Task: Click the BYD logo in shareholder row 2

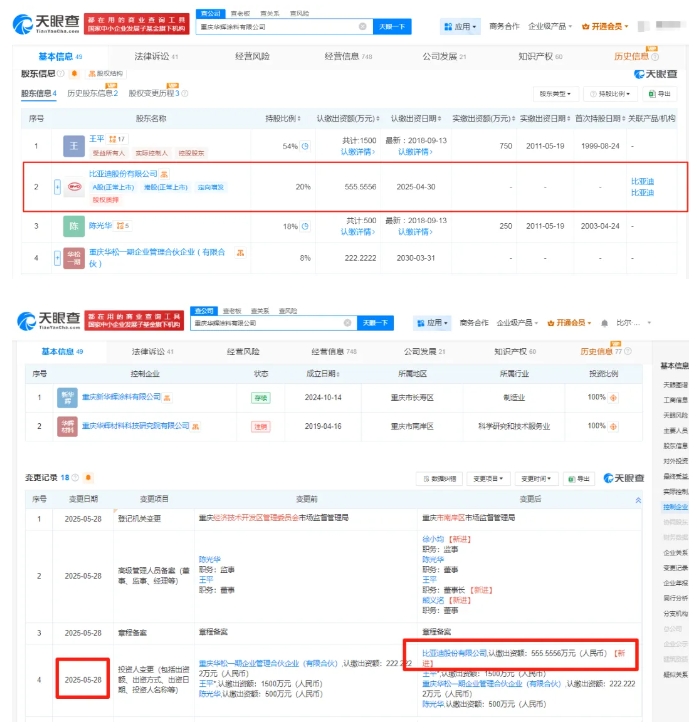Action: 76,186
